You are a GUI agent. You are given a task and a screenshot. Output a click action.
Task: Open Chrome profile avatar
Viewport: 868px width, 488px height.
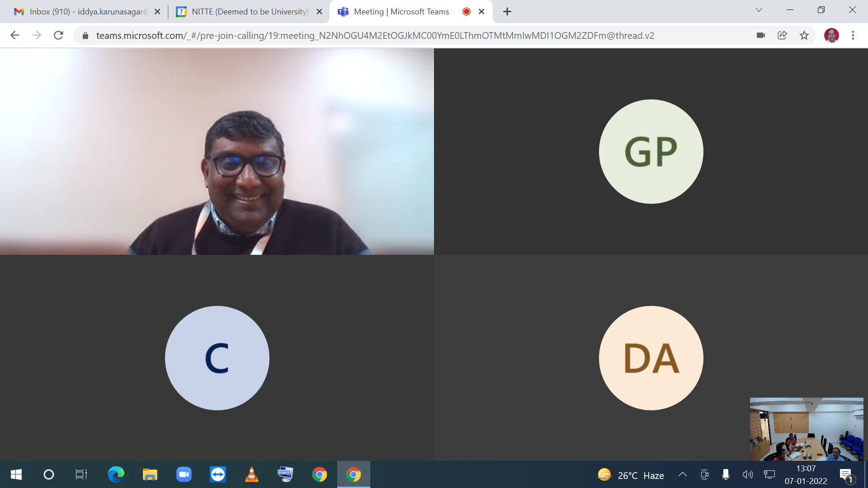coord(831,35)
